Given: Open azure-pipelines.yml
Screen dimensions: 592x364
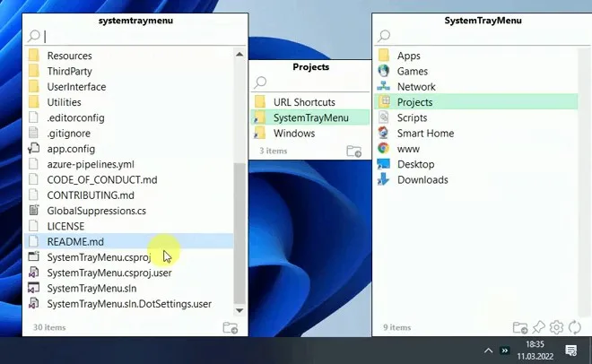Looking at the screenshot, I should pos(129,164).
